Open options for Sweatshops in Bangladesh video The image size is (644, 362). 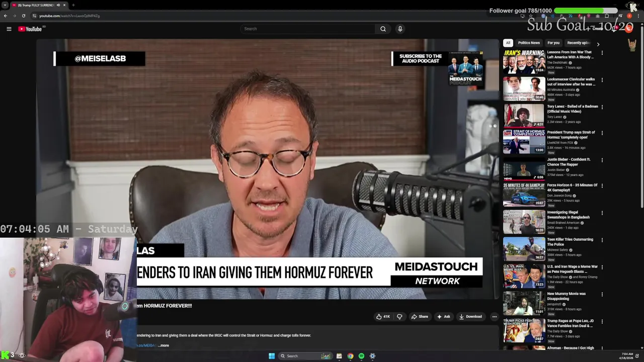pos(602,213)
